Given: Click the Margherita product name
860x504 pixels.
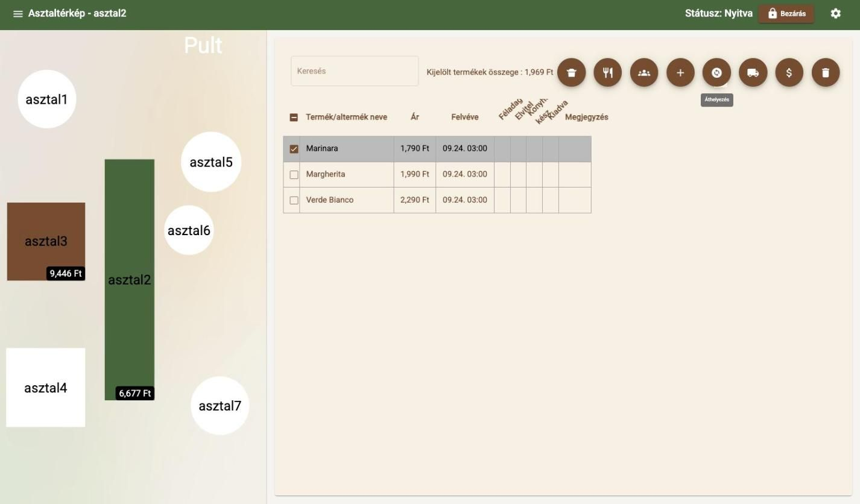Looking at the screenshot, I should pos(326,174).
